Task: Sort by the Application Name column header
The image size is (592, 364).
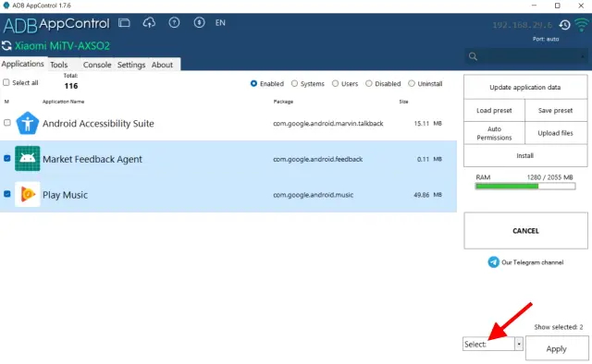Action: pyautogui.click(x=63, y=102)
